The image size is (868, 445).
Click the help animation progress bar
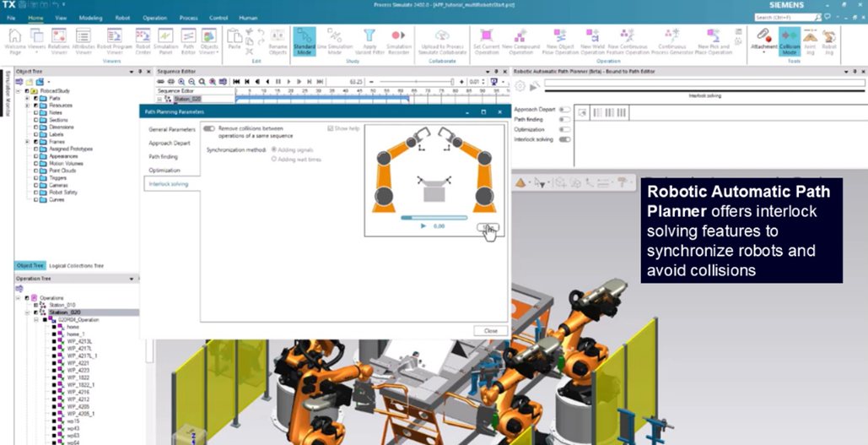click(434, 218)
